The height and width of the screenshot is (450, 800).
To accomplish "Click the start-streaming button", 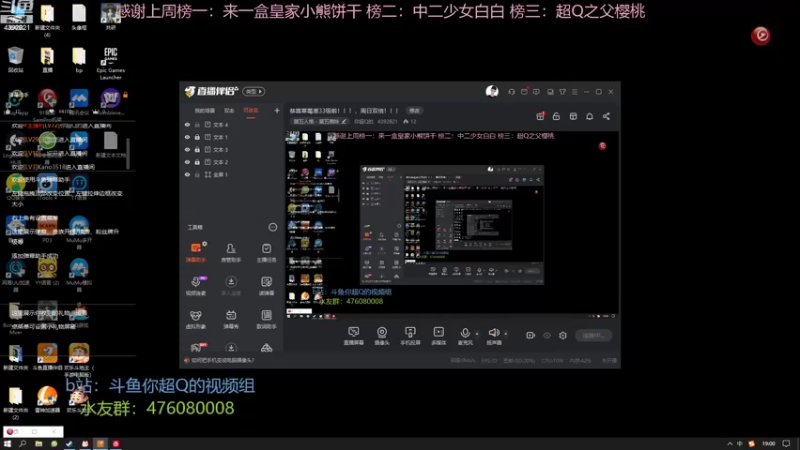I will [x=593, y=335].
